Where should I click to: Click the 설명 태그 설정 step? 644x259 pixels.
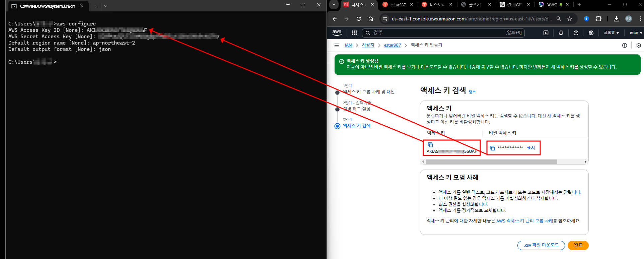click(x=357, y=109)
